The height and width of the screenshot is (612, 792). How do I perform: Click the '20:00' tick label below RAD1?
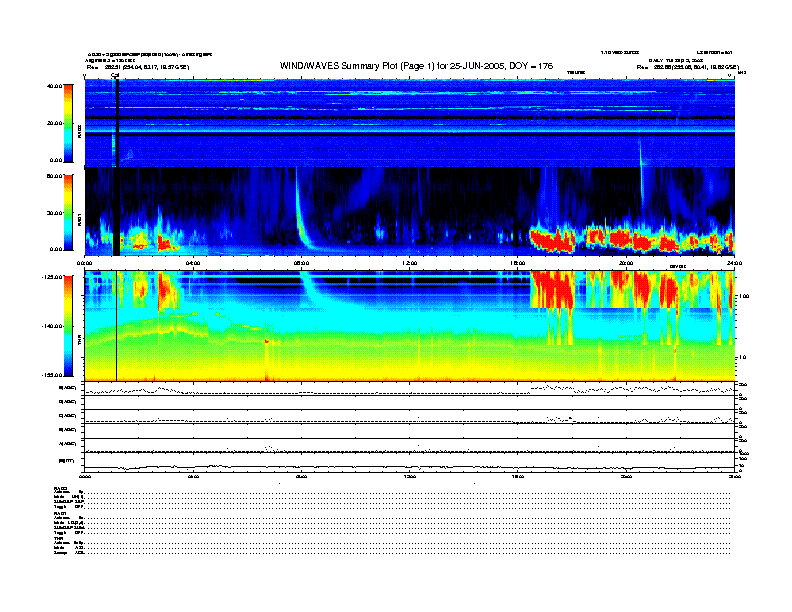[626, 263]
